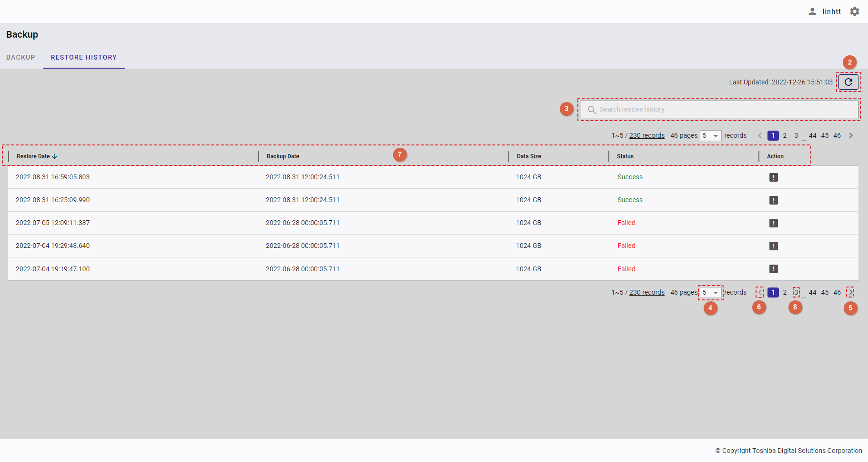
Task: Sort table by Status column header
Action: (x=625, y=156)
